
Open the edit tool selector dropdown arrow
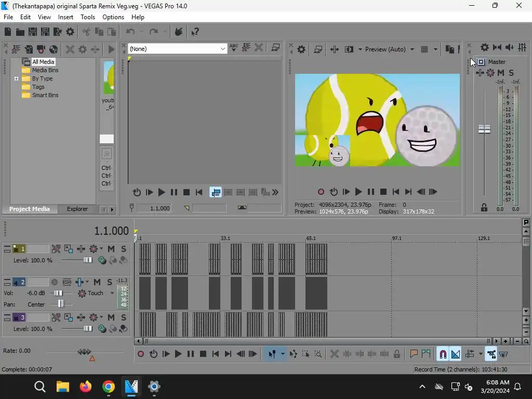[x=283, y=354]
